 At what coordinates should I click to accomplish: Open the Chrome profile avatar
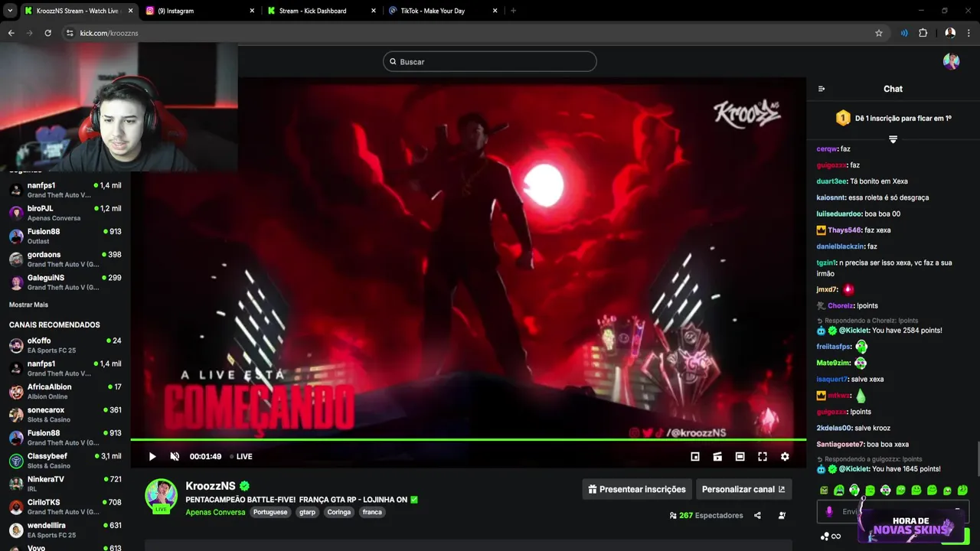click(x=950, y=33)
